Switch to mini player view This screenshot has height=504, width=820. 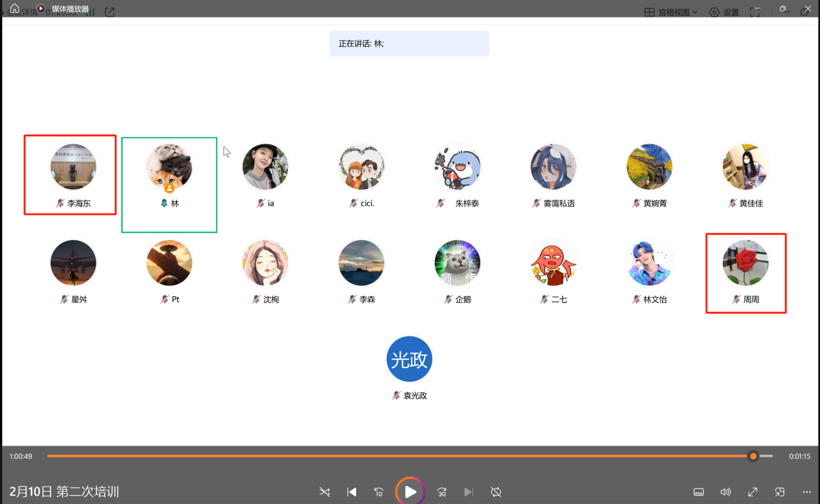(780, 492)
